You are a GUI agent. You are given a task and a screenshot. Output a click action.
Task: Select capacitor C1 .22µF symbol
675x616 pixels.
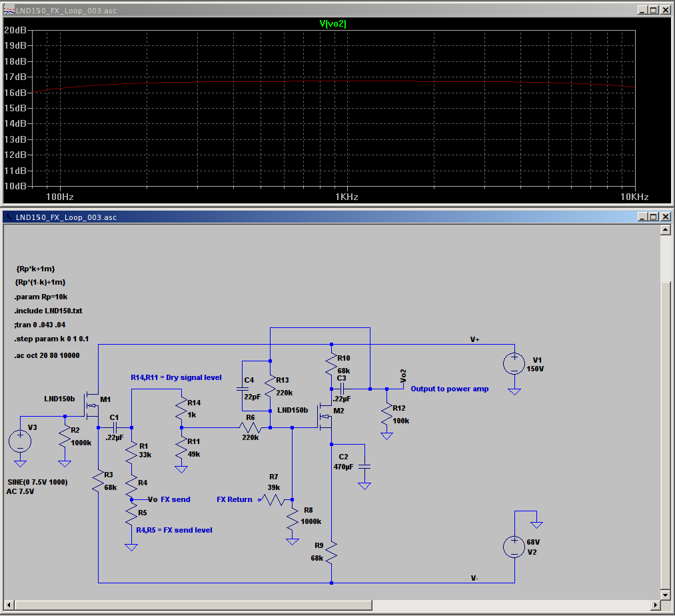click(115, 428)
